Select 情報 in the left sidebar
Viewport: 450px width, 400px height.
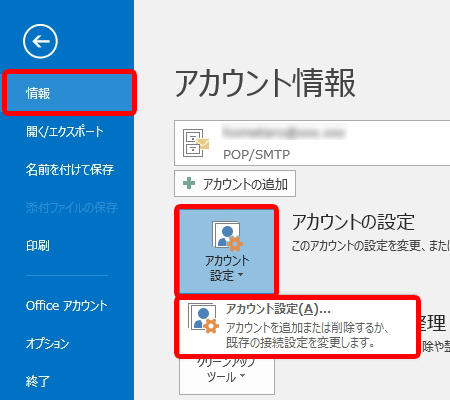(x=69, y=93)
